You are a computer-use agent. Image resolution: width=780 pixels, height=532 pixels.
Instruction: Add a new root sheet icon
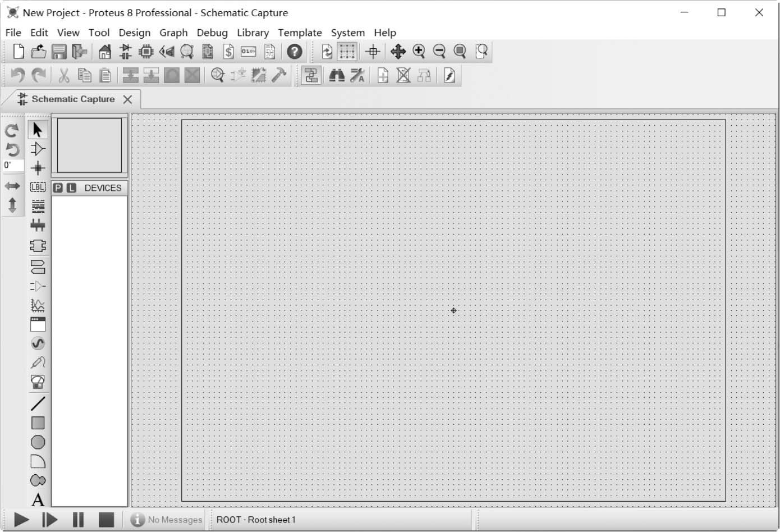click(x=383, y=75)
